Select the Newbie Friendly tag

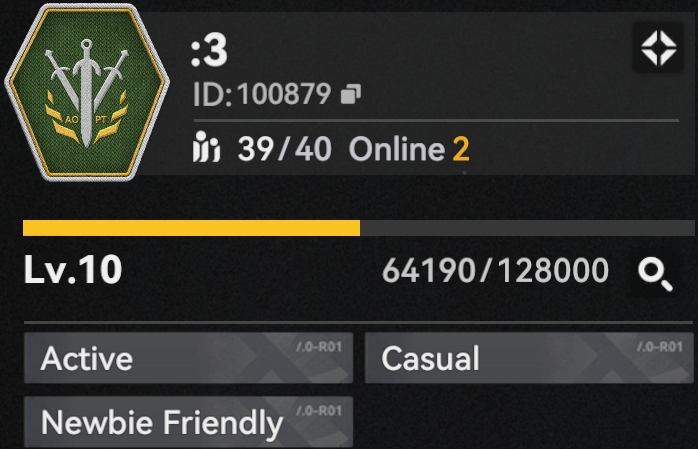point(188,422)
